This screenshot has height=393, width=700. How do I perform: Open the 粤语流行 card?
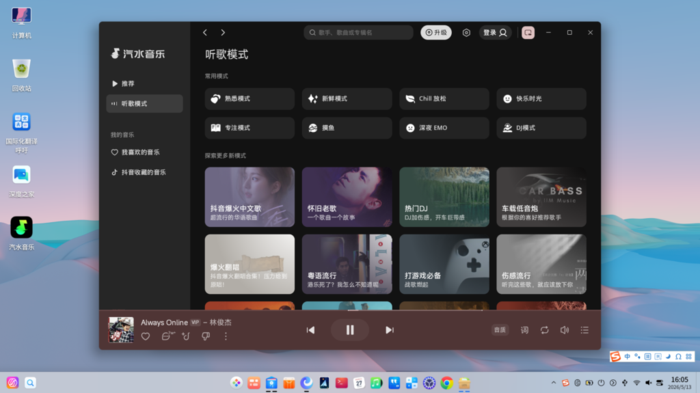(x=347, y=264)
